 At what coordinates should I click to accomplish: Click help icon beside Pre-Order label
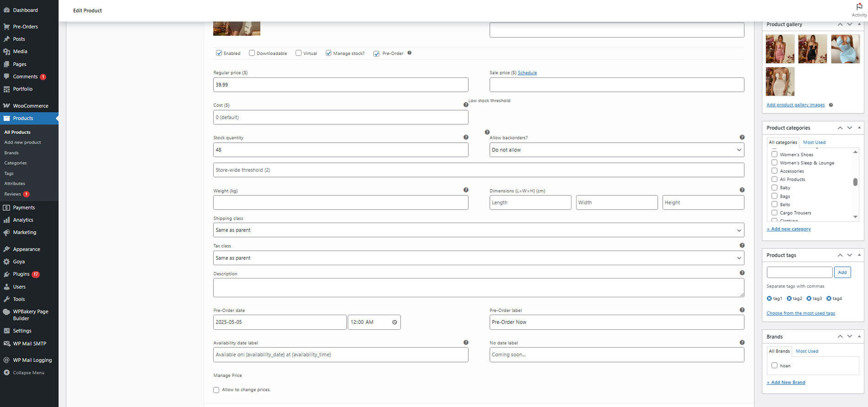point(742,310)
